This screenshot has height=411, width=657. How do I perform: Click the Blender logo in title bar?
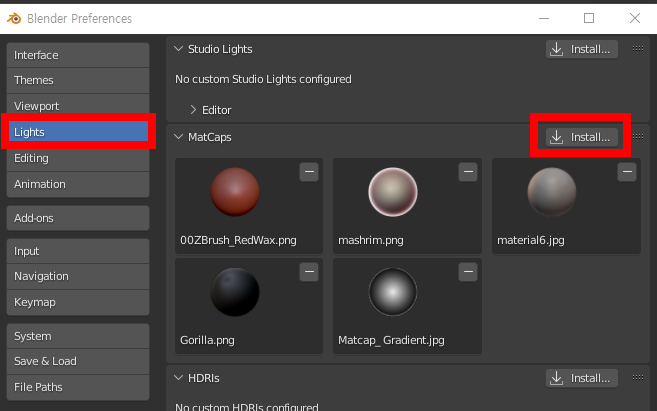[14, 18]
